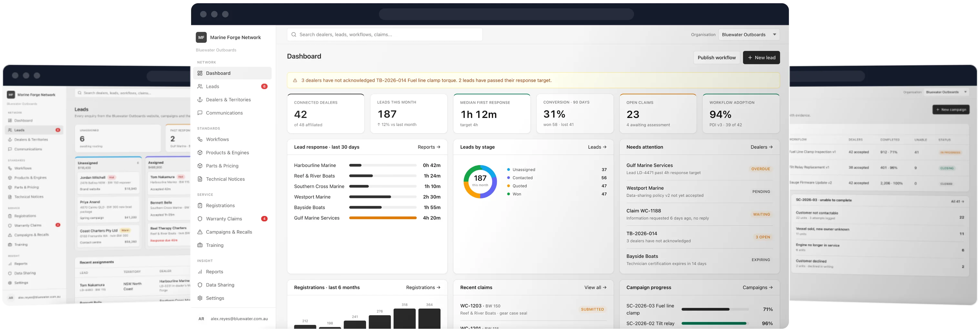The image size is (980, 332).
Task: Select the Claim WC-1188 attention row
Action: [x=699, y=215]
